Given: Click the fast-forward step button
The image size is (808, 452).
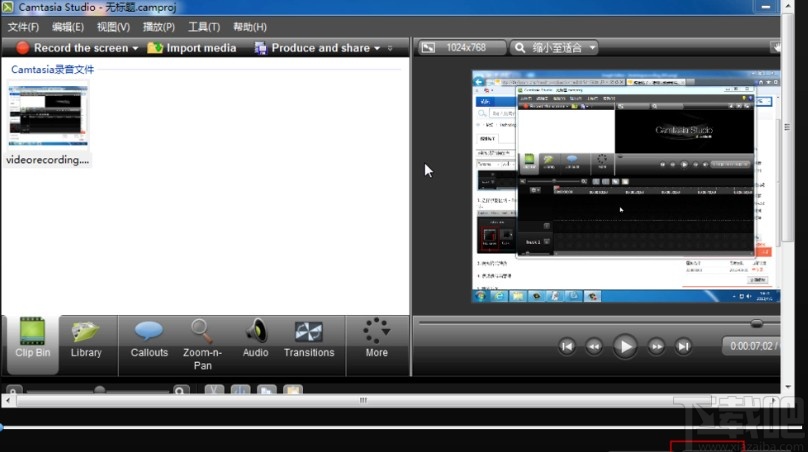Looking at the screenshot, I should pyautogui.click(x=656, y=346).
